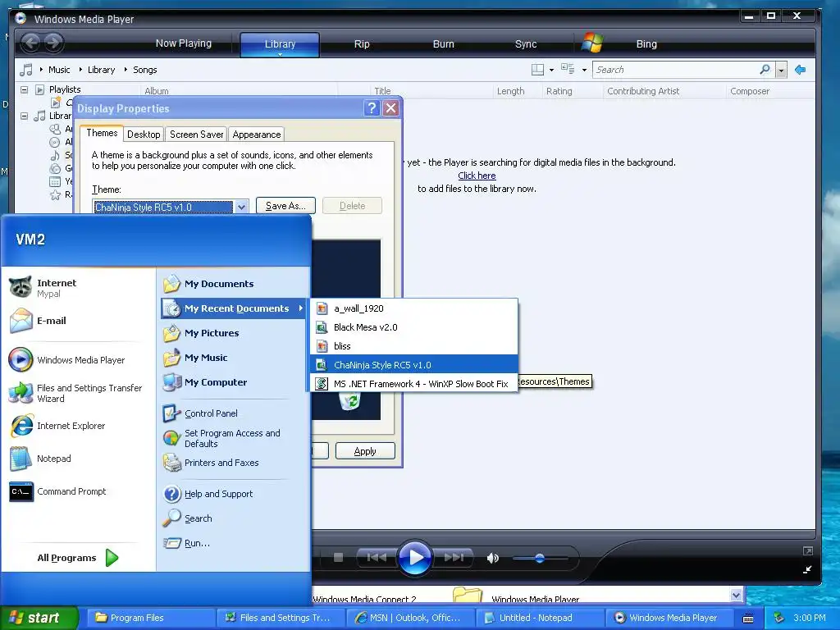This screenshot has width=840, height=630.
Task: Open the Bing tab
Action: 646,44
